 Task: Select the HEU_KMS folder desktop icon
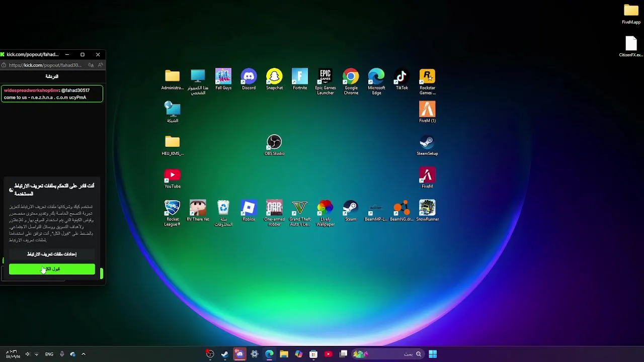(x=172, y=145)
